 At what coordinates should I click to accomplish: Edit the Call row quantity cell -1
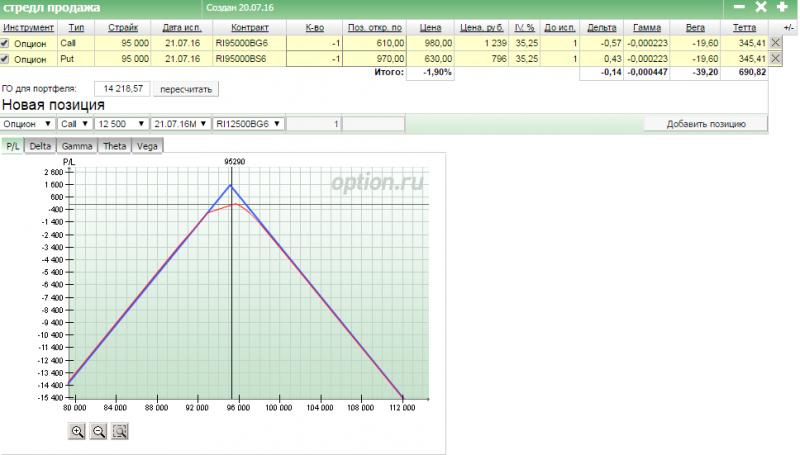point(314,43)
